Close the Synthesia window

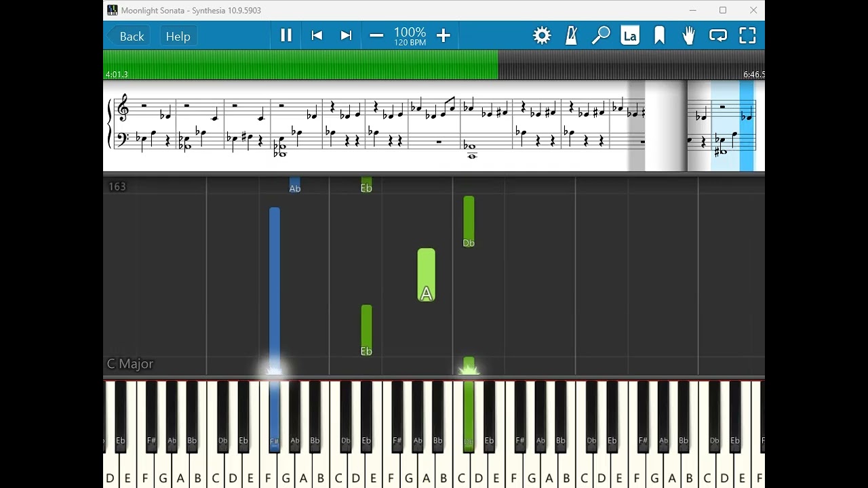[753, 10]
